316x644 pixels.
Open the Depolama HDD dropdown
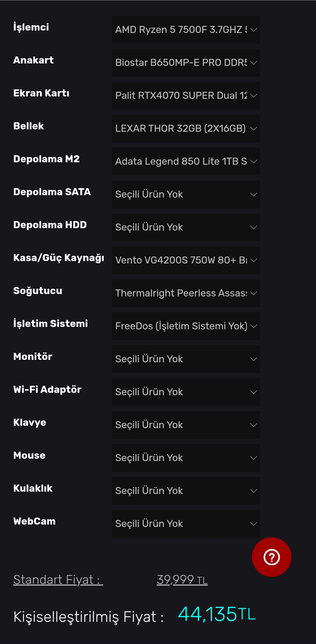[186, 227]
